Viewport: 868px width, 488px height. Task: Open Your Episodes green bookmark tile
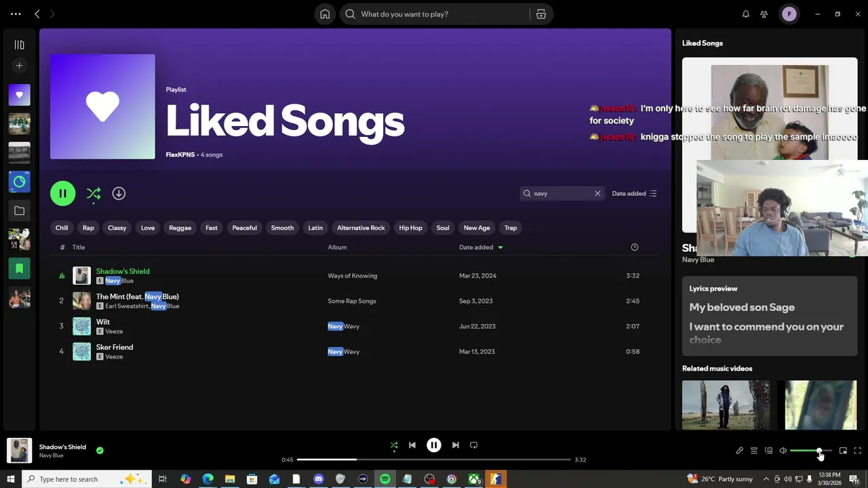point(19,269)
